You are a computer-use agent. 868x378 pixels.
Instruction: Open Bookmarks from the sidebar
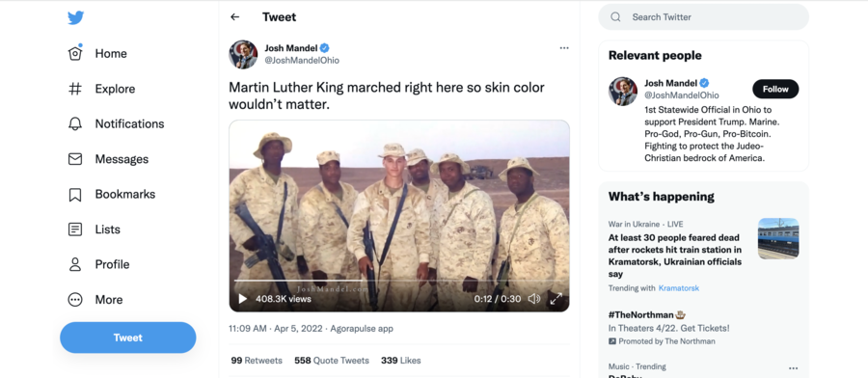(x=111, y=194)
